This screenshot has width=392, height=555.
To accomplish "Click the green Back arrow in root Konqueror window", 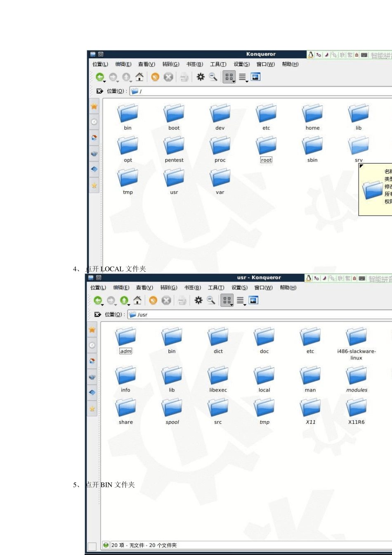I will (x=99, y=77).
